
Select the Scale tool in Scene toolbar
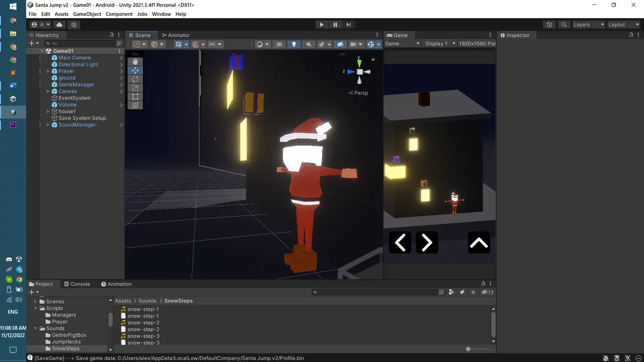click(135, 88)
